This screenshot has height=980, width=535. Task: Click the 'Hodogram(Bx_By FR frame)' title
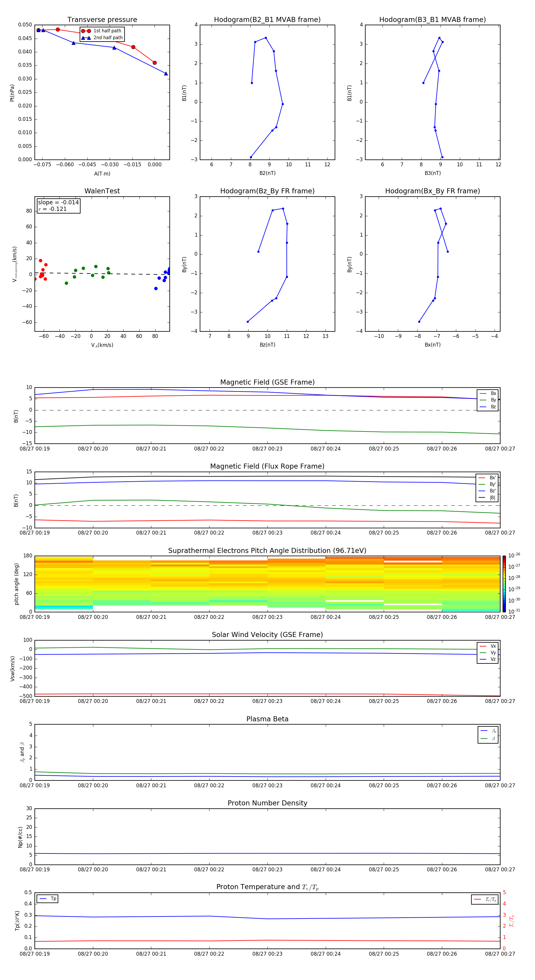[432, 191]
